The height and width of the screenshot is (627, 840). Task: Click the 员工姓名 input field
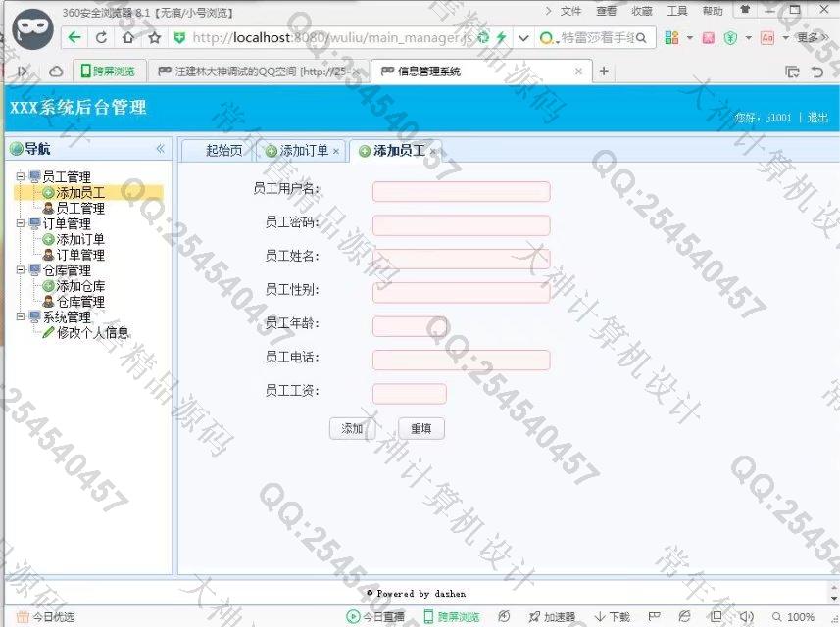pyautogui.click(x=462, y=259)
